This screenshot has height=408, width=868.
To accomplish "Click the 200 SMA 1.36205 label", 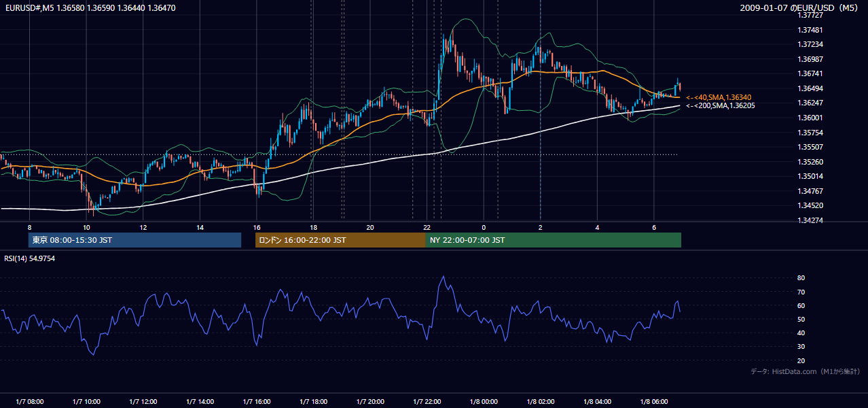I will tap(720, 105).
